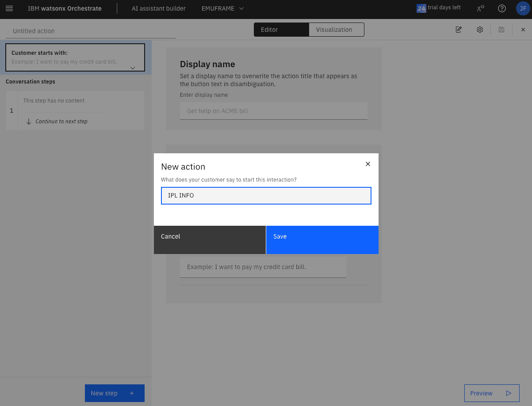Screen dimensions: 532x406
Task: Click the Enter display name field
Action: 273,111
